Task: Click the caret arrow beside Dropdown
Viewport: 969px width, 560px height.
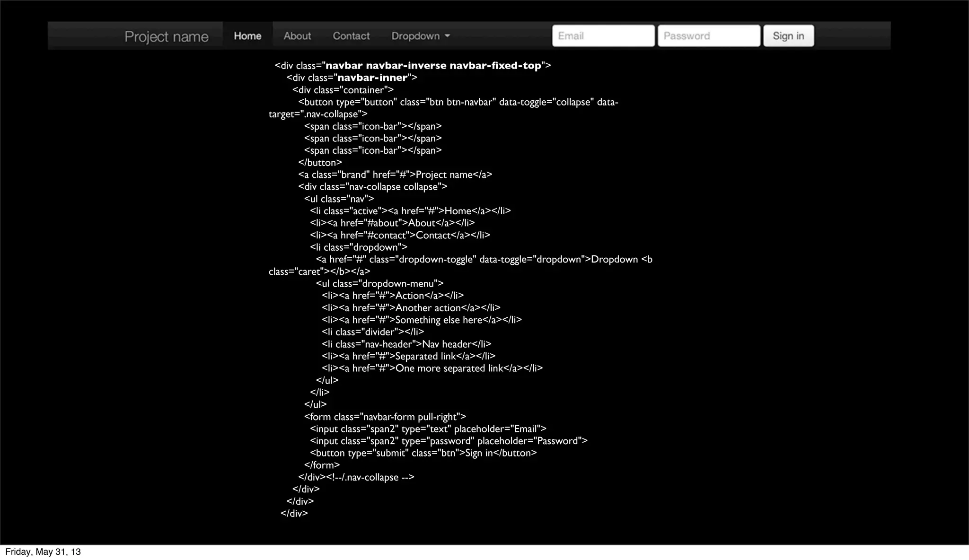Action: (447, 36)
